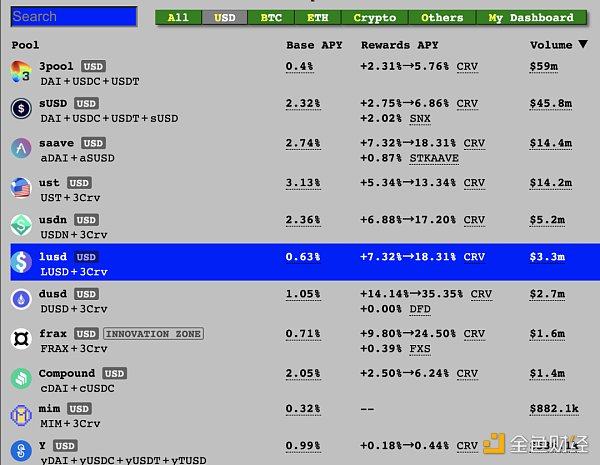Open the sUSD pool name
The height and width of the screenshot is (465, 600).
tap(53, 103)
